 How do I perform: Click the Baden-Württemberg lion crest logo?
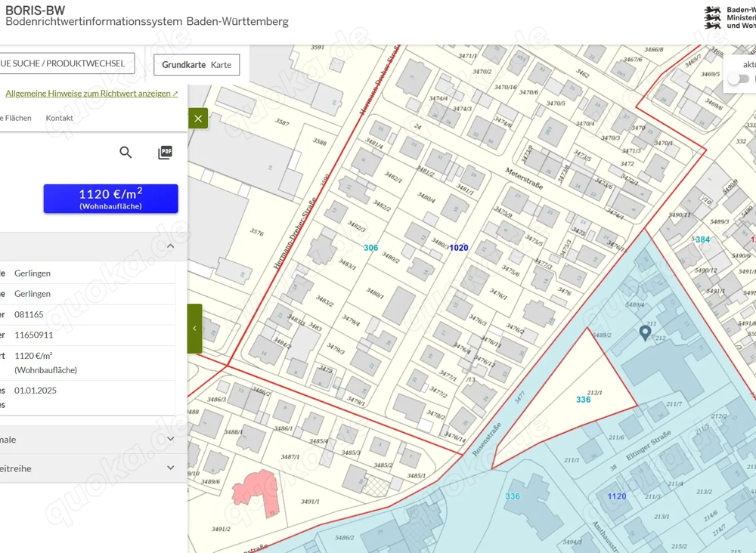713,18
